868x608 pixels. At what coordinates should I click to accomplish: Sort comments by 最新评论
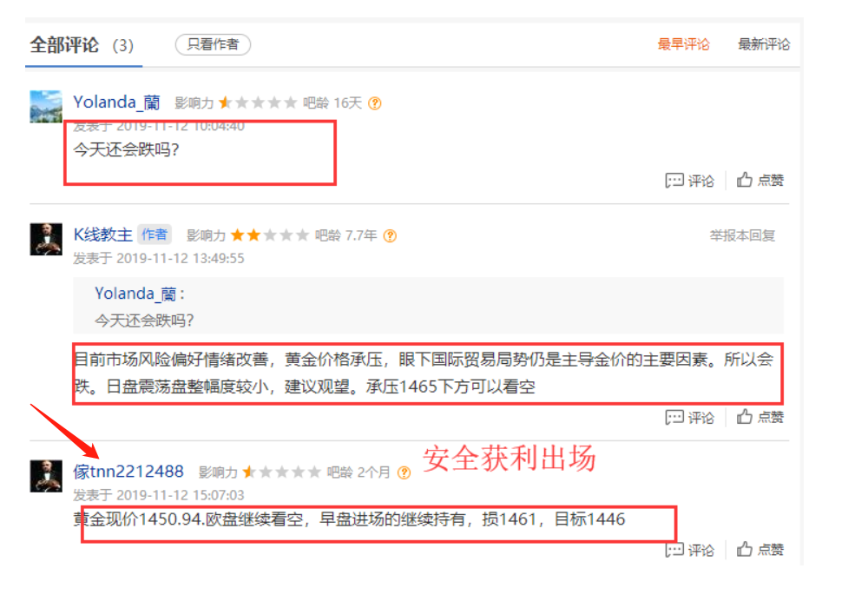tap(764, 44)
